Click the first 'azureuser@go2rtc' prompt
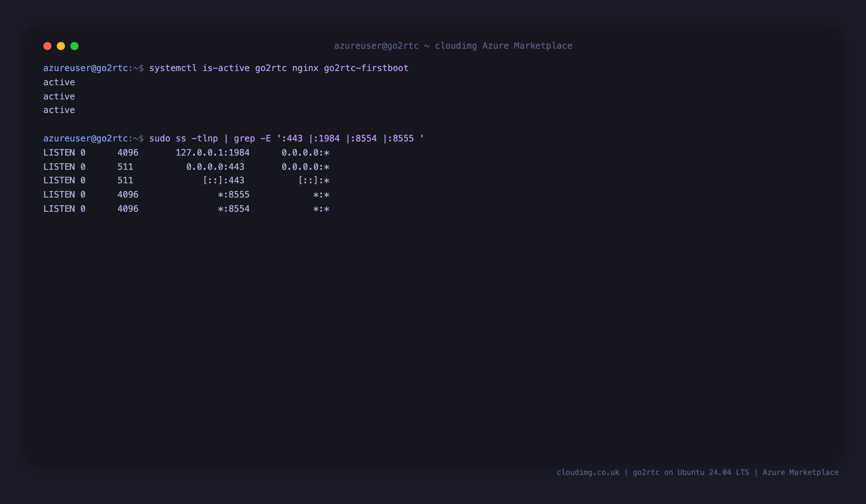 click(x=86, y=68)
